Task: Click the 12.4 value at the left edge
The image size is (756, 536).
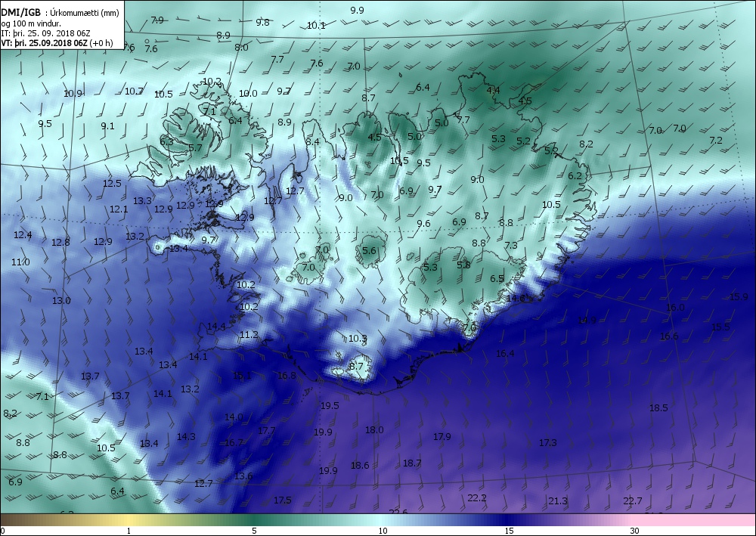Action: pos(23,235)
